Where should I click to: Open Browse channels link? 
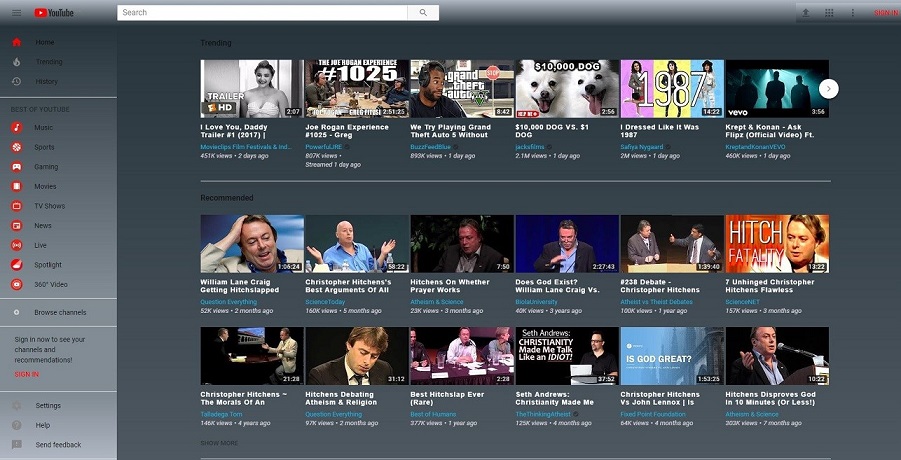click(60, 312)
